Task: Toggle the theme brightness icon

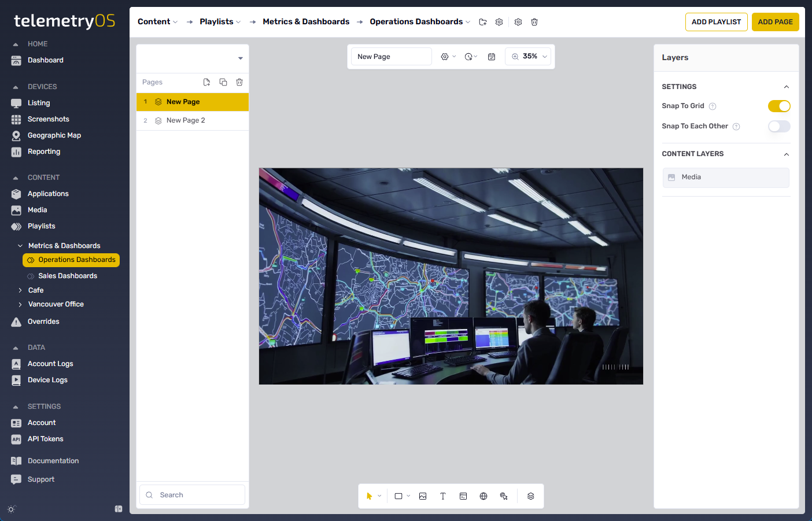Action: 11,509
